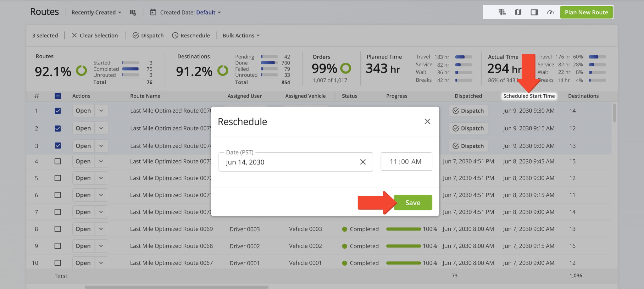Expand the Recently Created filter dropdown

[96, 13]
